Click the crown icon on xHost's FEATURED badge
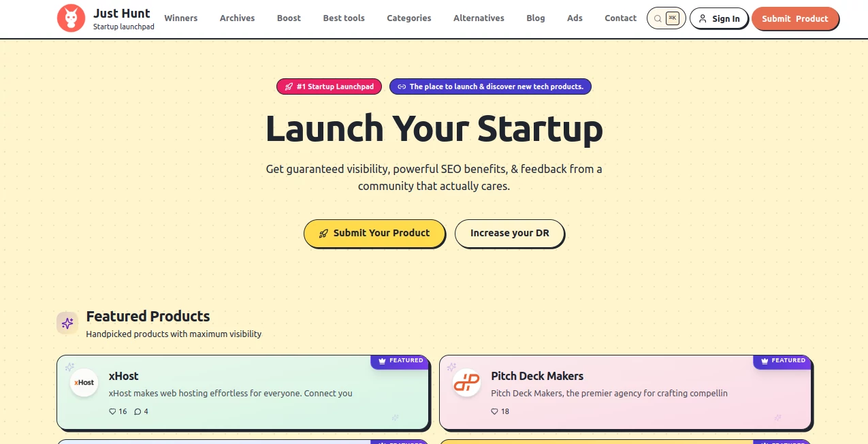This screenshot has height=444, width=868. [x=381, y=361]
